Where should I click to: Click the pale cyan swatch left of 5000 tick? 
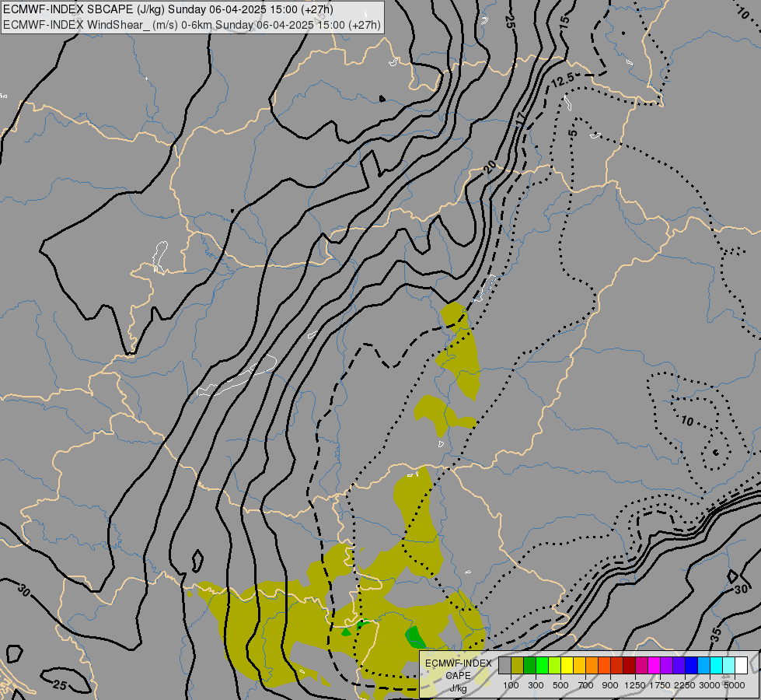(x=729, y=666)
